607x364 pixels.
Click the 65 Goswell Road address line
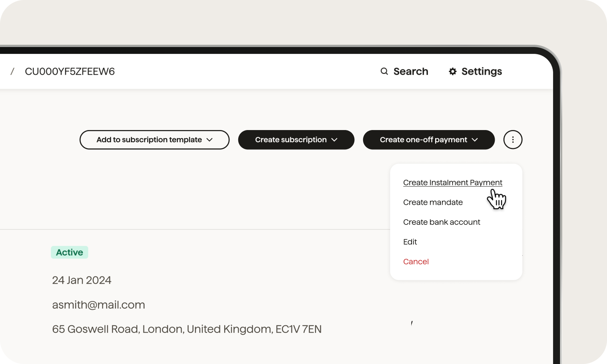(187, 329)
